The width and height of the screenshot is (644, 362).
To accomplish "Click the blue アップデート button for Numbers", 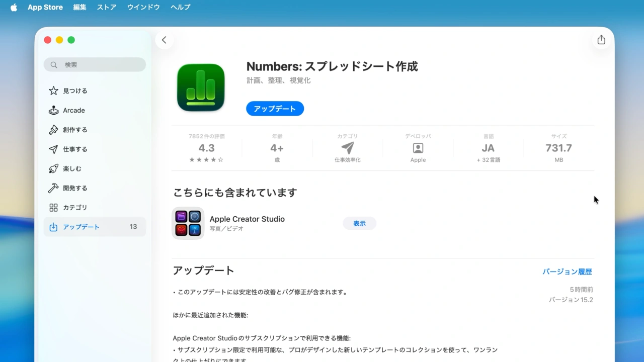I will [x=275, y=108].
